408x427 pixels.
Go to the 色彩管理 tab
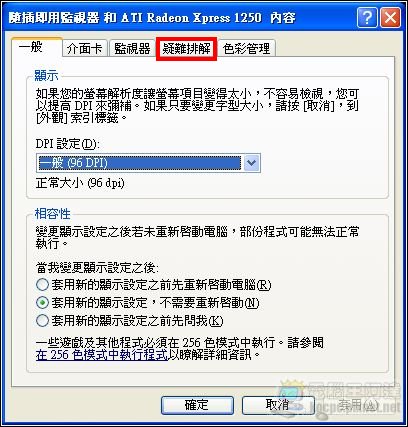coord(246,49)
